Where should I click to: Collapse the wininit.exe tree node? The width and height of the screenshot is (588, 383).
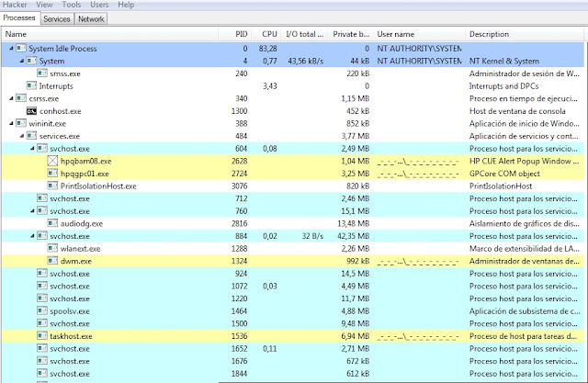(11, 123)
